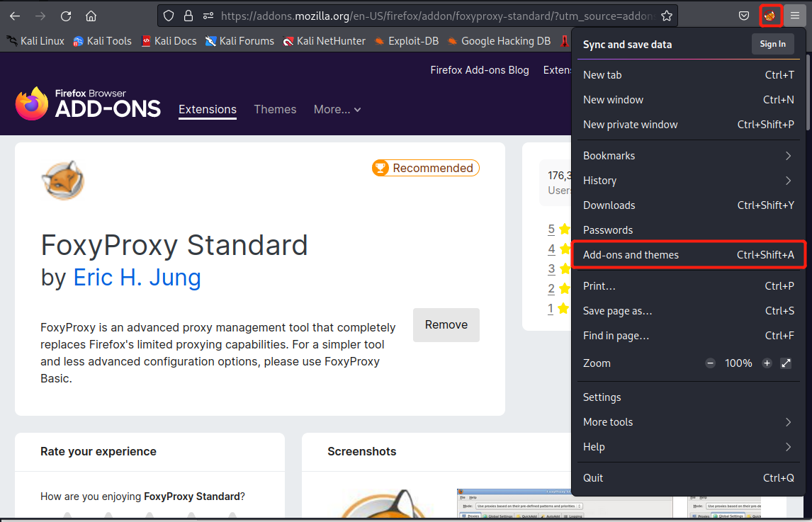Open the Kali Docs bookmark
Viewport: 812px width, 522px height.
[x=169, y=41]
